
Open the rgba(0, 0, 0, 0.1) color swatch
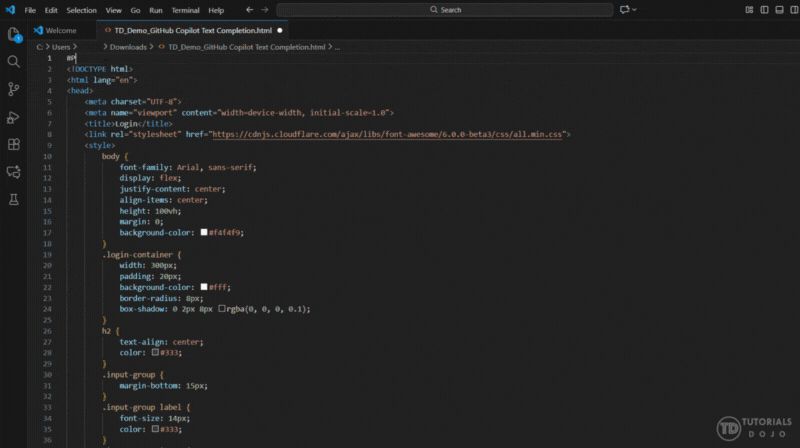[222, 309]
